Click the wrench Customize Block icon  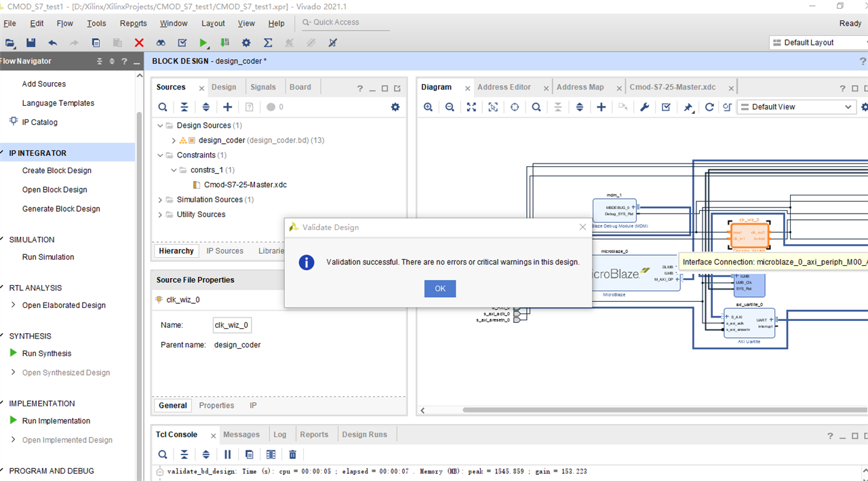[644, 107]
